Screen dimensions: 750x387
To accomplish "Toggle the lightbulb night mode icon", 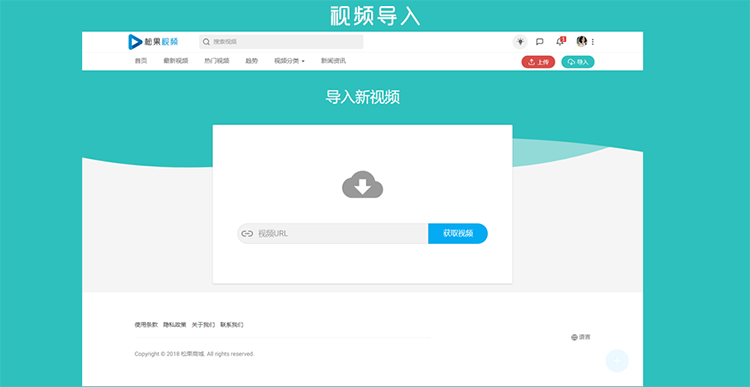I will click(x=520, y=42).
